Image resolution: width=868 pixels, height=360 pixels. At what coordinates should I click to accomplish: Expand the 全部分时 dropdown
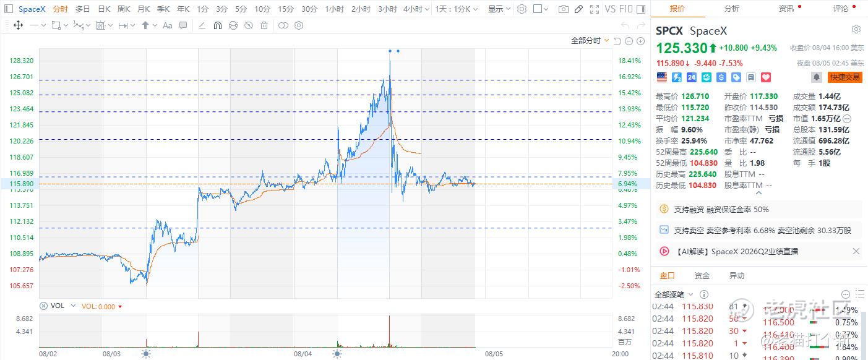point(590,41)
